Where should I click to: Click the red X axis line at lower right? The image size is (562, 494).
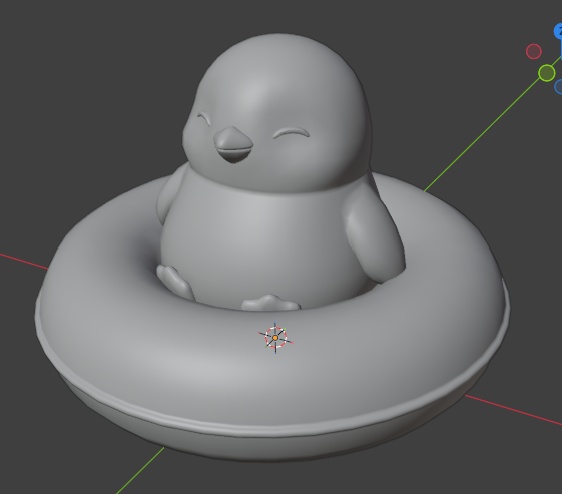(x=513, y=410)
